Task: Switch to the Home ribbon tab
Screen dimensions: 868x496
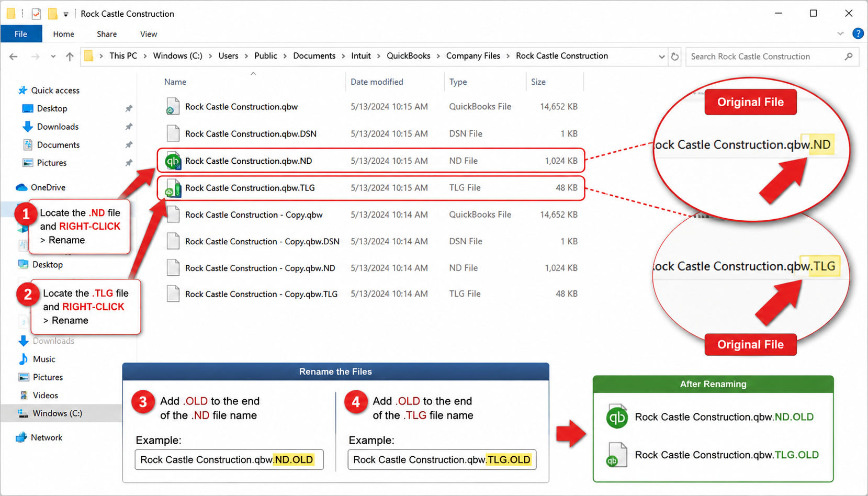Action: click(63, 34)
